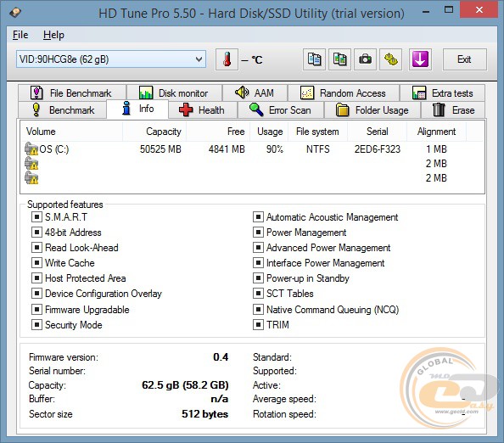
Task: Switch to the Disk monitor tab
Action: point(174,93)
